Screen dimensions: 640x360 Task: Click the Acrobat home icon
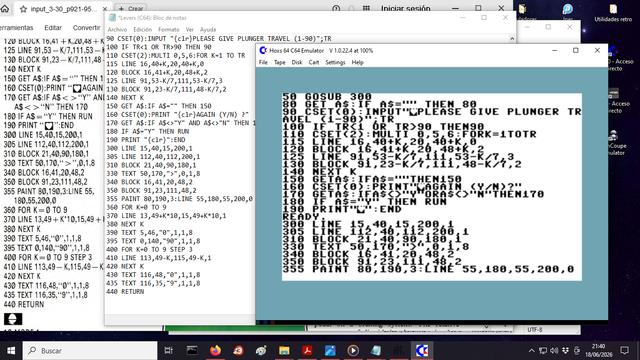point(5,9)
